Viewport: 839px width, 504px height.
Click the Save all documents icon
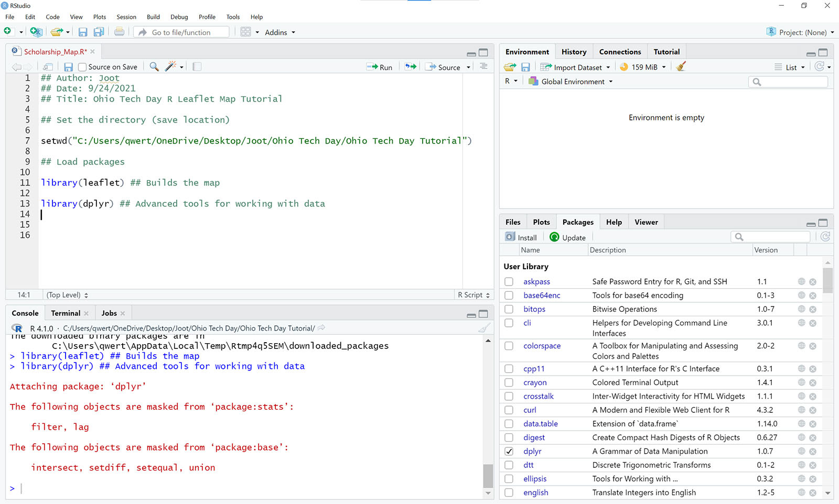pos(99,32)
